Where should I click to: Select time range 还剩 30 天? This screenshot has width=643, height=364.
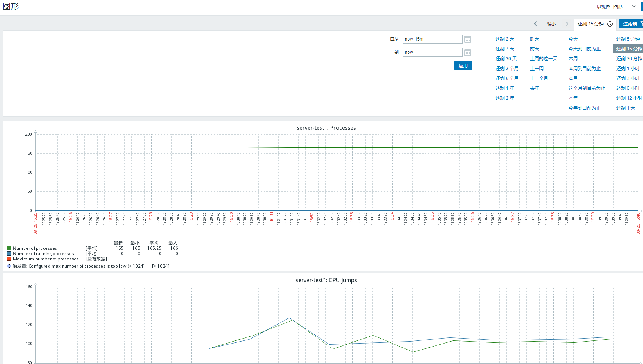[506, 59]
